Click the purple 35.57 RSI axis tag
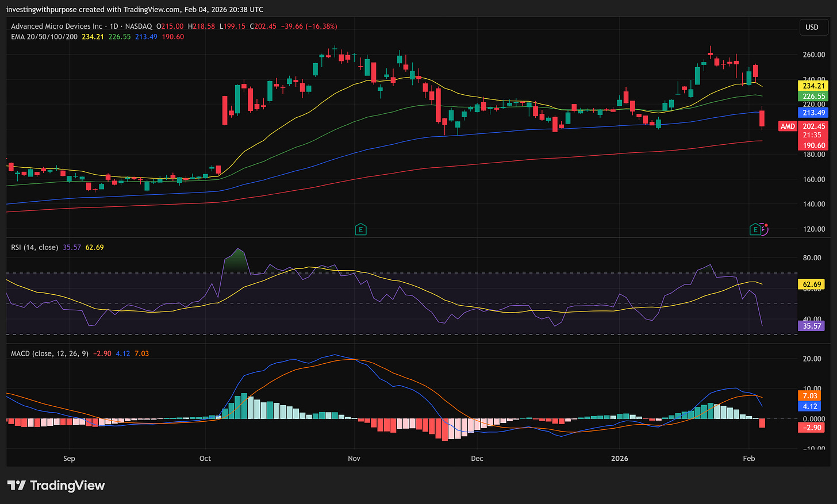This screenshot has width=837, height=504. tap(812, 326)
